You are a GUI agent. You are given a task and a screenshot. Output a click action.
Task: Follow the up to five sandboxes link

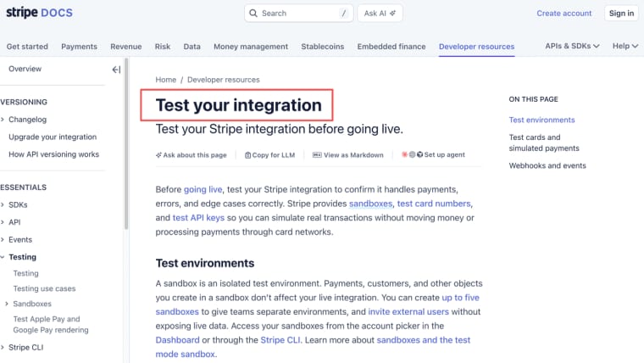pos(460,298)
